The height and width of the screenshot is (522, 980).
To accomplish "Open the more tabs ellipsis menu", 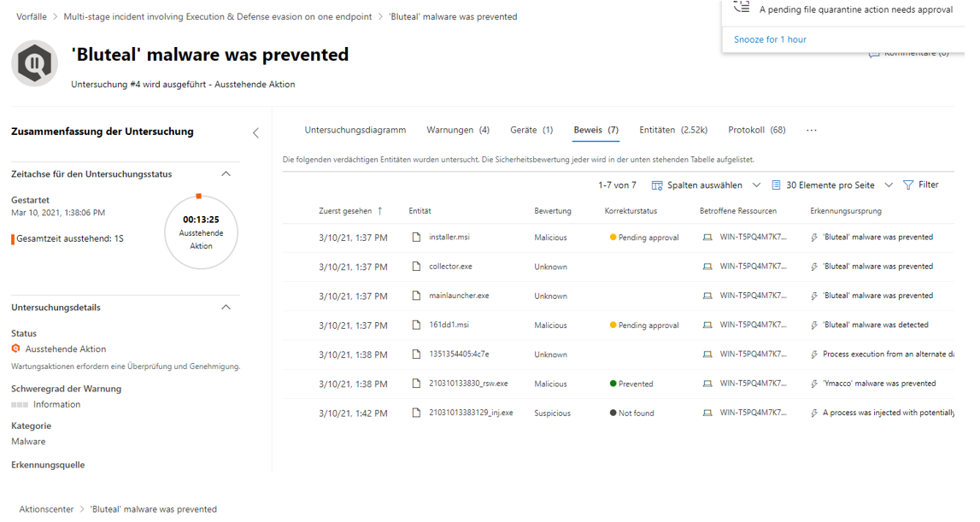I will click(x=811, y=130).
